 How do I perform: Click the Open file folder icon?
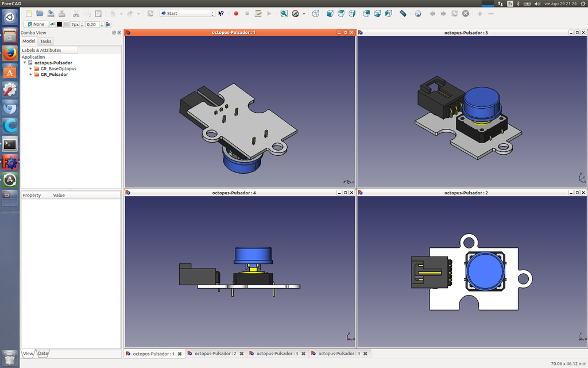[x=40, y=13]
